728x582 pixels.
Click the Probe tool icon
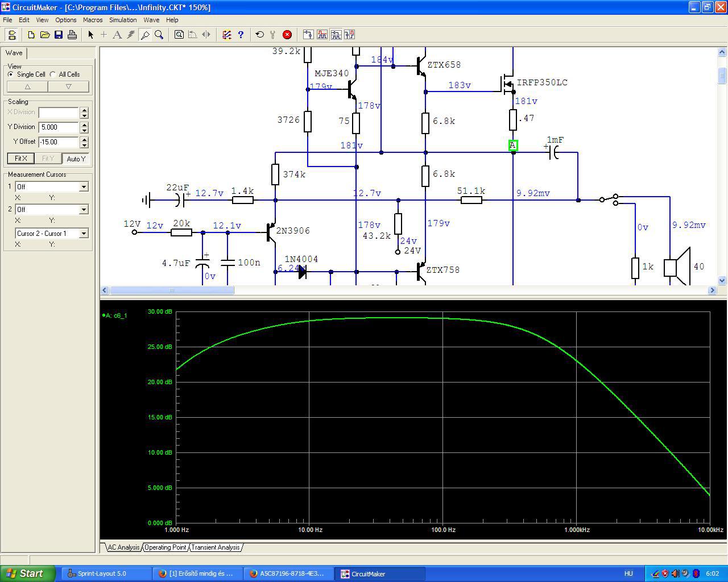tap(145, 35)
